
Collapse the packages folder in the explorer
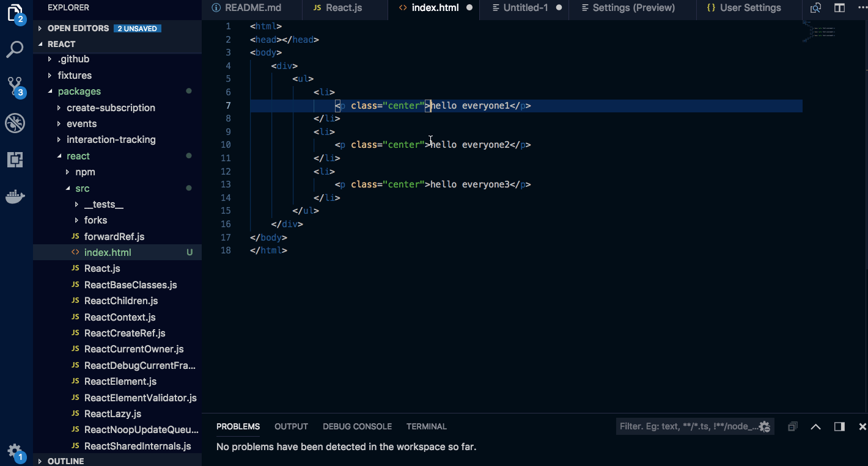click(x=78, y=91)
